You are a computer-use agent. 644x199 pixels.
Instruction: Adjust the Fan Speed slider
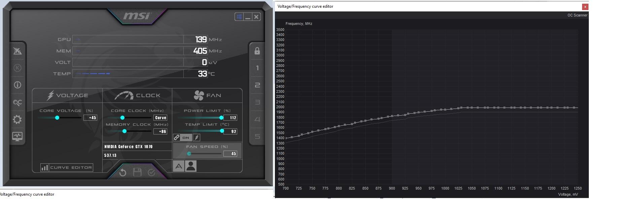[x=189, y=154]
